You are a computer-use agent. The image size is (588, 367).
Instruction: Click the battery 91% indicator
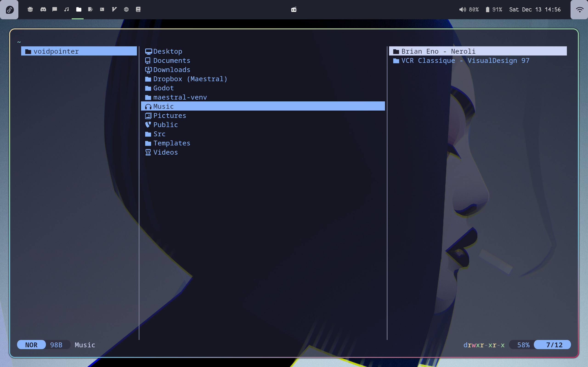494,10
